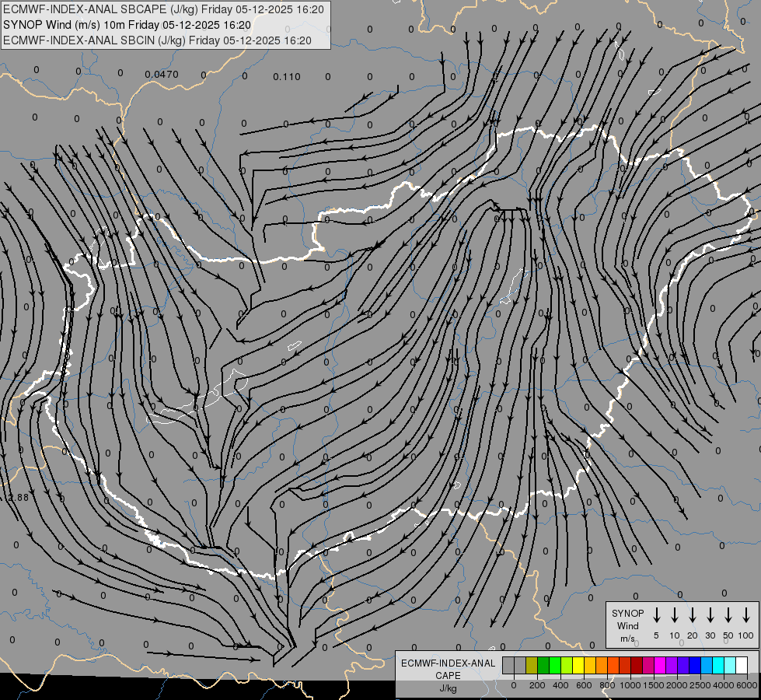This screenshot has width=761, height=700.
Task: Pick the pure yellow CAPE legend swatch
Action: coord(578,665)
